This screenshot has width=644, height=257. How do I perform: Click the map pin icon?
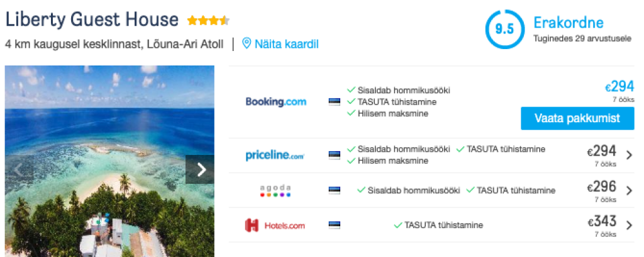pos(247,43)
